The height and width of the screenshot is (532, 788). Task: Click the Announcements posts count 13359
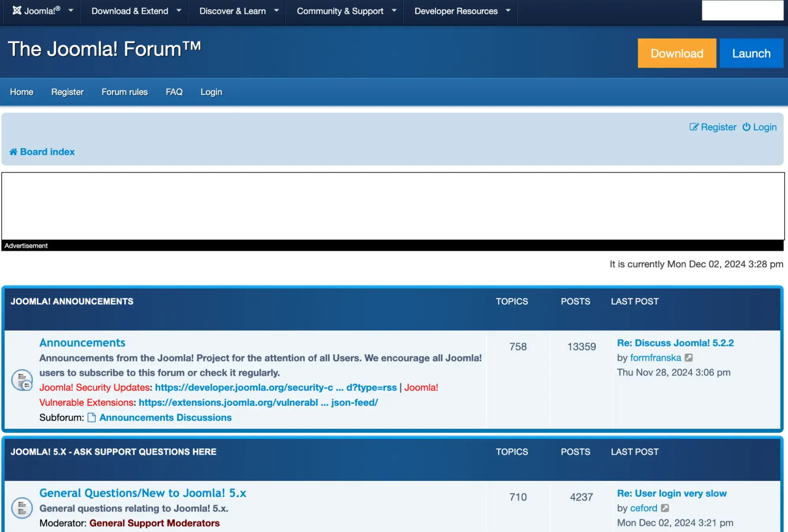click(581, 347)
